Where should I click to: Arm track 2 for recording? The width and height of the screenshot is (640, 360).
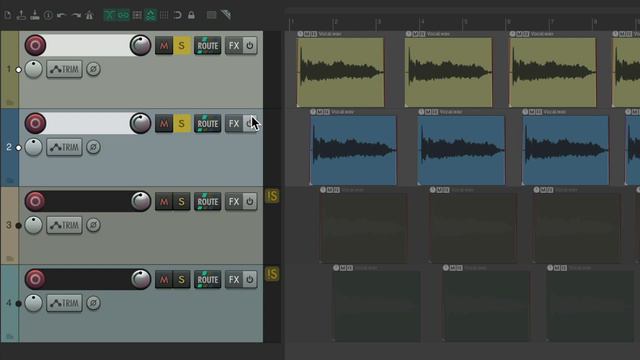pos(35,123)
